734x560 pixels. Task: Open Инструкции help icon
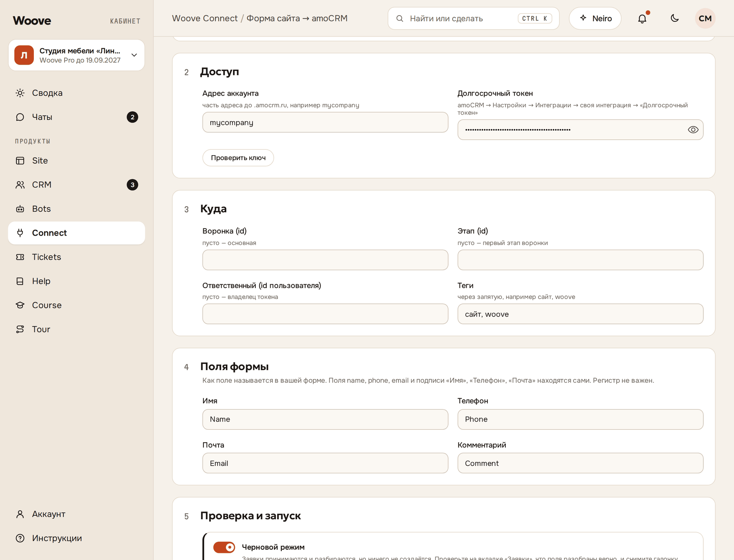point(20,538)
